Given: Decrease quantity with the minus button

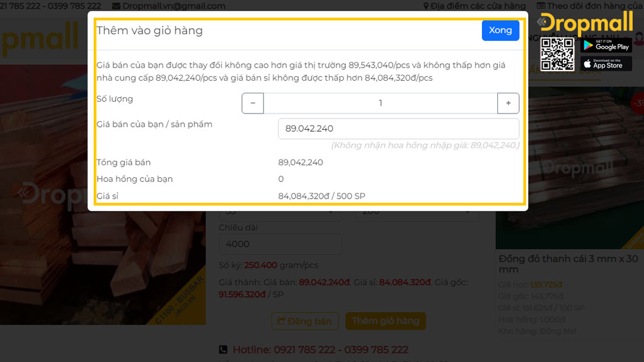Looking at the screenshot, I should [253, 103].
